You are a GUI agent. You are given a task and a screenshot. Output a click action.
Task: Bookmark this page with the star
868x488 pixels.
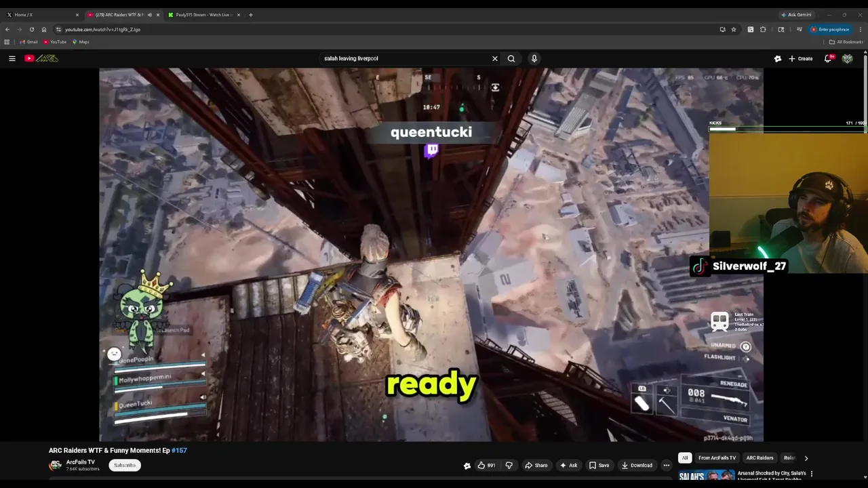734,29
